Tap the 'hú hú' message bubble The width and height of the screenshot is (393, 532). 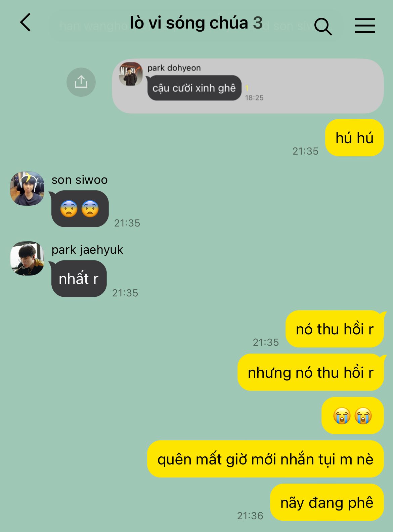pyautogui.click(x=354, y=138)
